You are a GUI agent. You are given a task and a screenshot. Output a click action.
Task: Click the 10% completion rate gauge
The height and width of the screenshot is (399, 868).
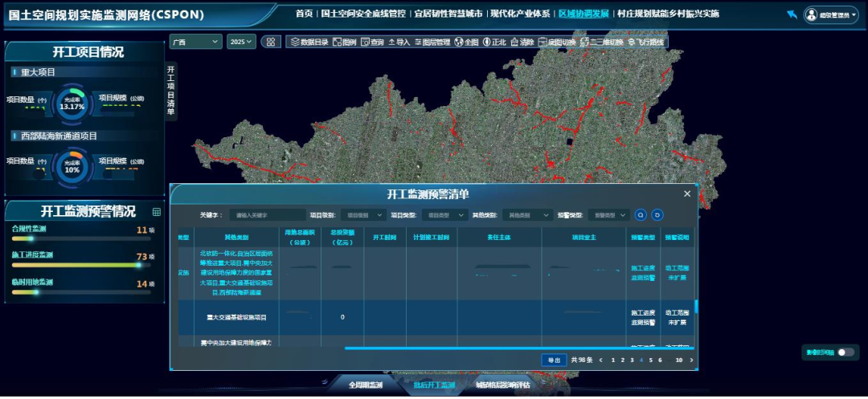pyautogui.click(x=72, y=167)
